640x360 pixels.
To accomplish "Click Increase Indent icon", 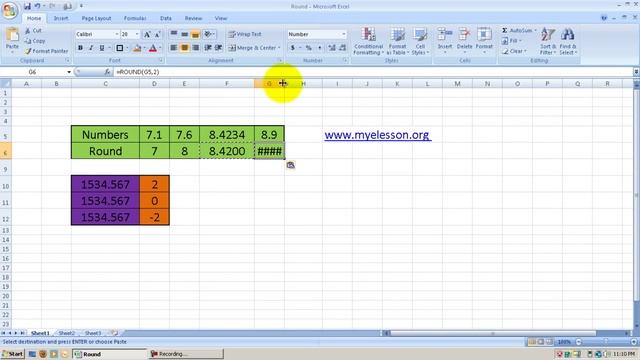I will tap(218, 48).
